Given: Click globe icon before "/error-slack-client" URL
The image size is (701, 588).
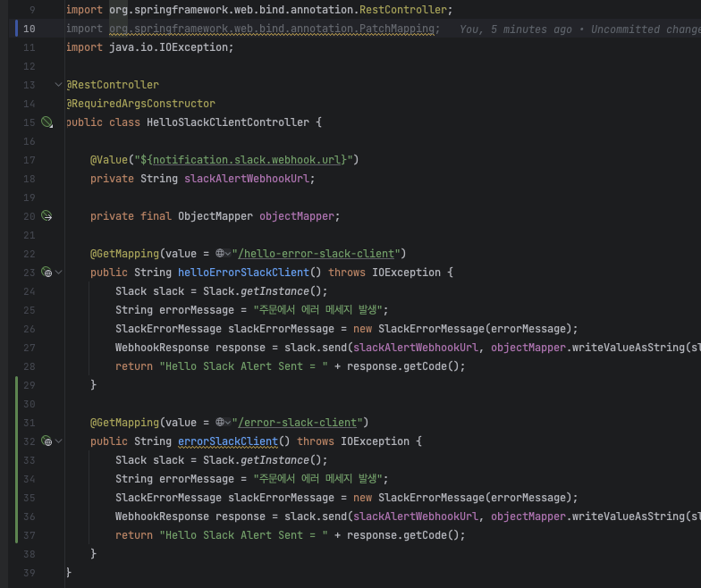Looking at the screenshot, I should (220, 422).
